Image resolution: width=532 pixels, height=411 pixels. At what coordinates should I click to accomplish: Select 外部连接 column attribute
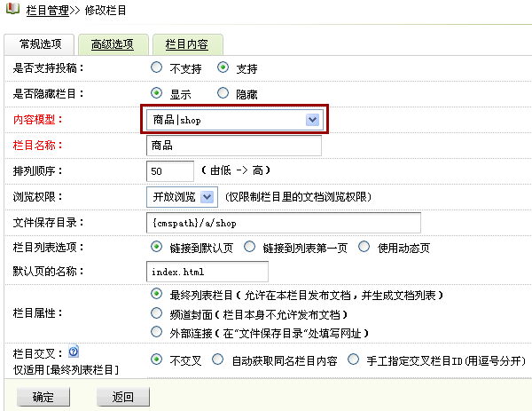[157, 333]
